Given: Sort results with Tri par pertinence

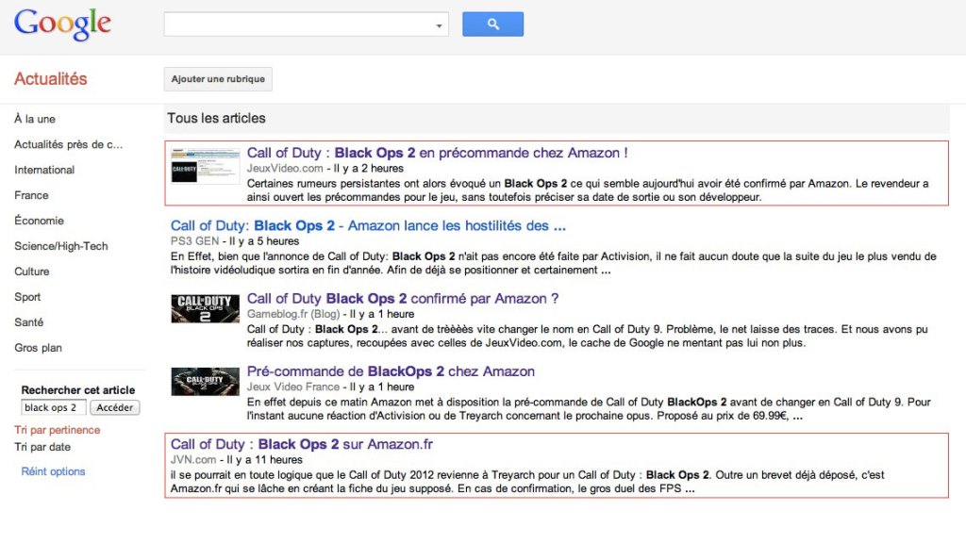Looking at the screenshot, I should click(x=58, y=430).
